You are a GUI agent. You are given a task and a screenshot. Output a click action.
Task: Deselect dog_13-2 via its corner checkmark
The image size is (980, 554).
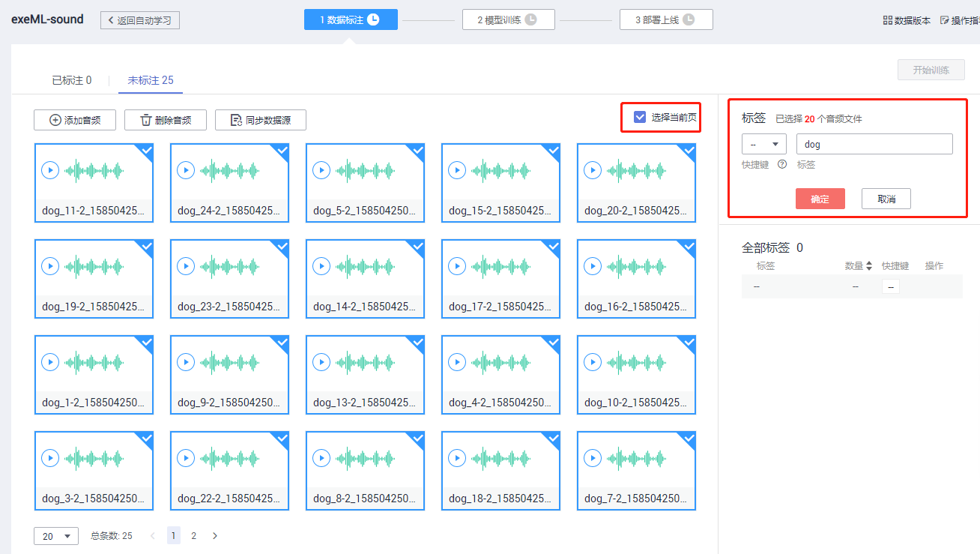pos(418,342)
